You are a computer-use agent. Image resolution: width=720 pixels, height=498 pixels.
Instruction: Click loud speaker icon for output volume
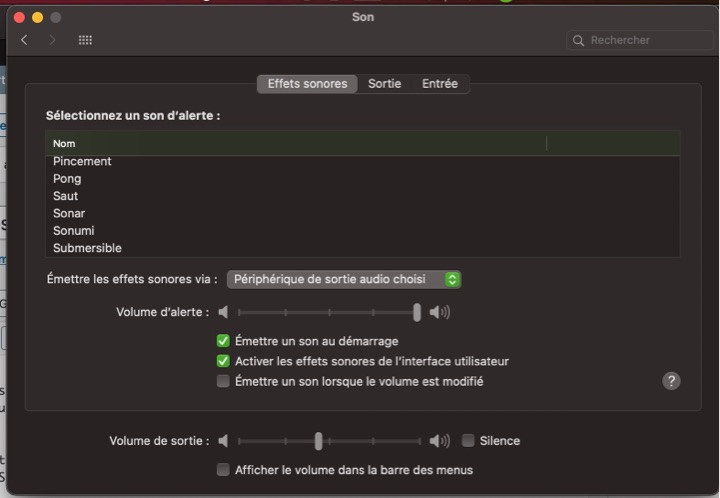pos(440,441)
